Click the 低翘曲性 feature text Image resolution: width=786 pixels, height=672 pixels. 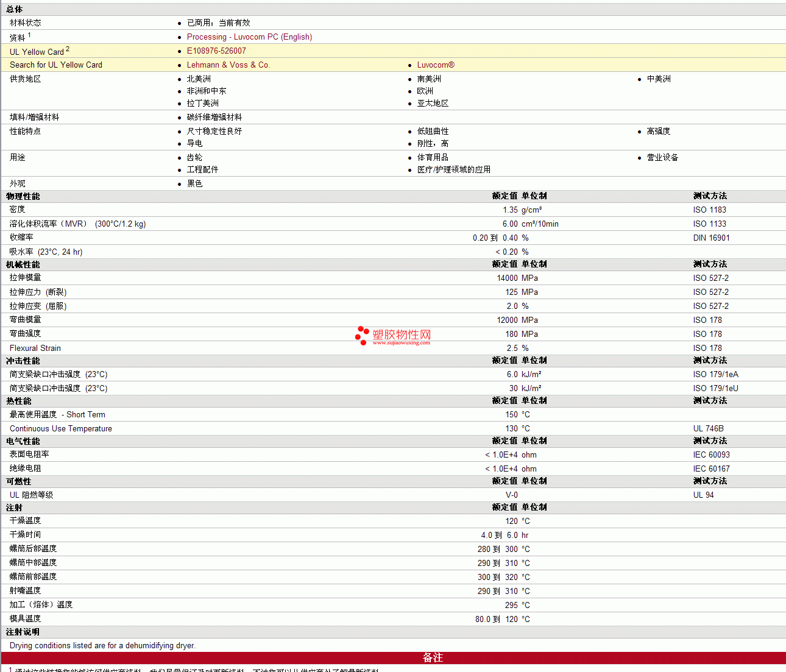(x=433, y=131)
